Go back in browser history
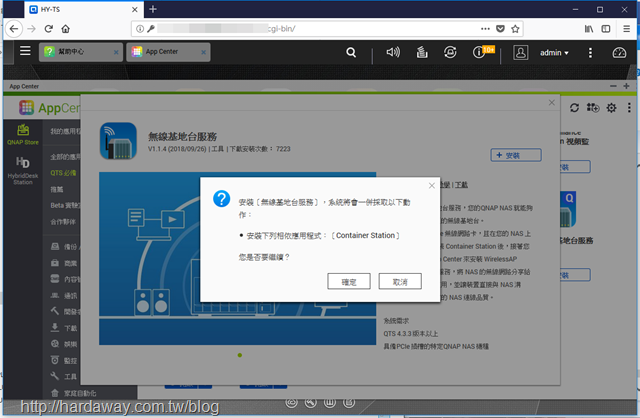This screenshot has width=640, height=418. (14, 29)
